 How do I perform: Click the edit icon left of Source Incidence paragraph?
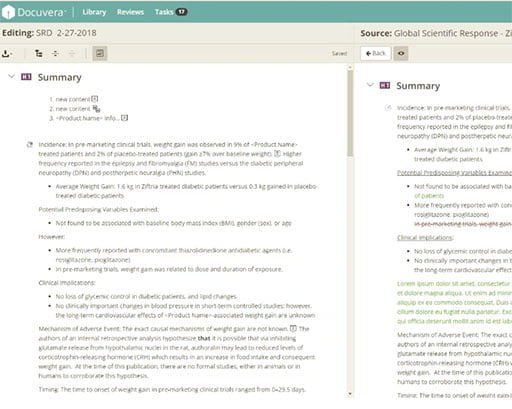pos(388,108)
